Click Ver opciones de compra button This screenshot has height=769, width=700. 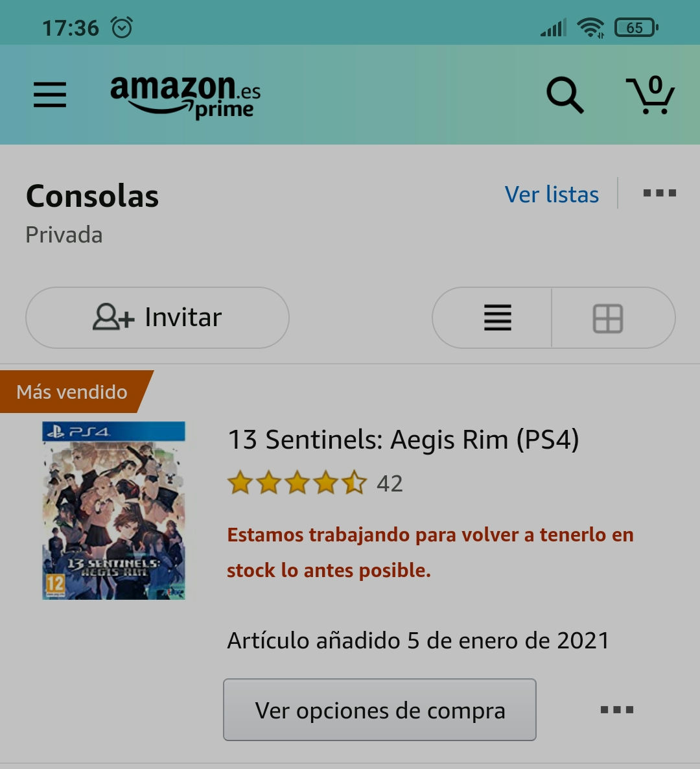click(380, 709)
